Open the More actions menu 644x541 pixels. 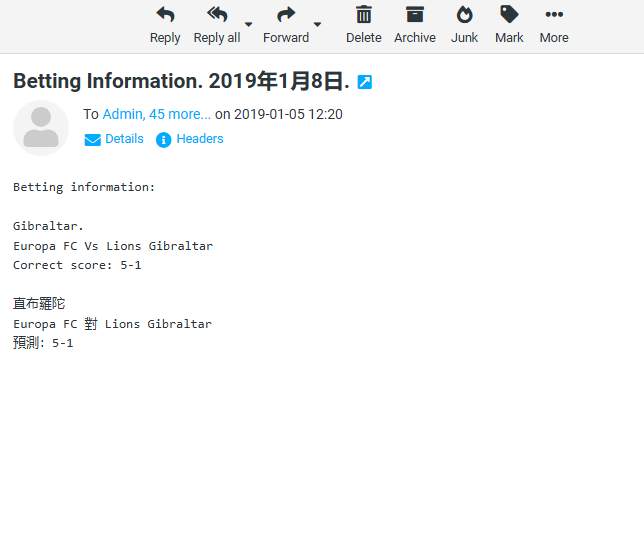pyautogui.click(x=554, y=15)
